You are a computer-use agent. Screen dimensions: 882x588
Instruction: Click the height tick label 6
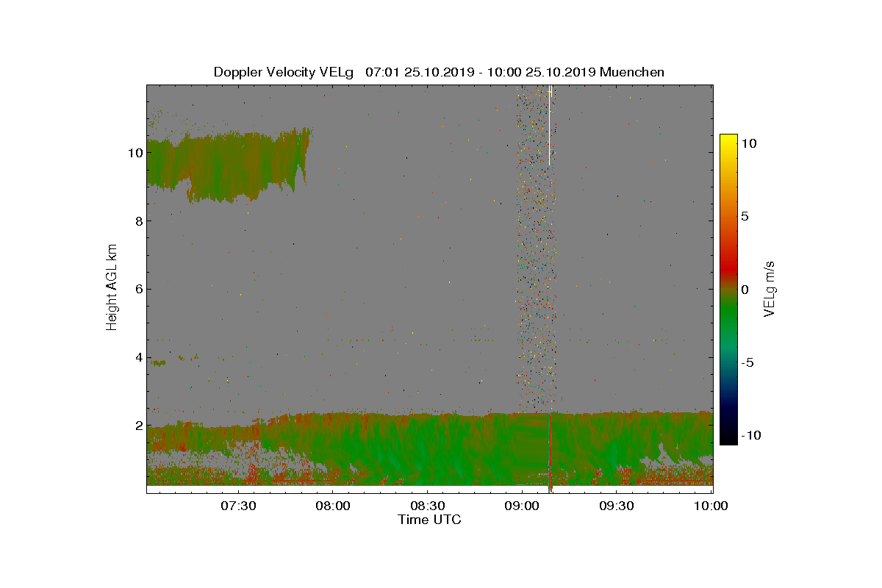pyautogui.click(x=137, y=289)
